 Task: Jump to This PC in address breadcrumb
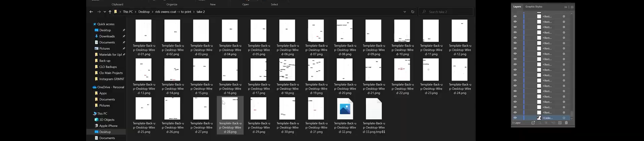pos(128,12)
